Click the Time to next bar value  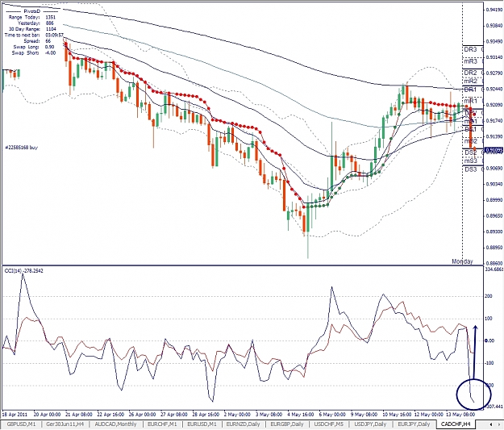pos(54,35)
